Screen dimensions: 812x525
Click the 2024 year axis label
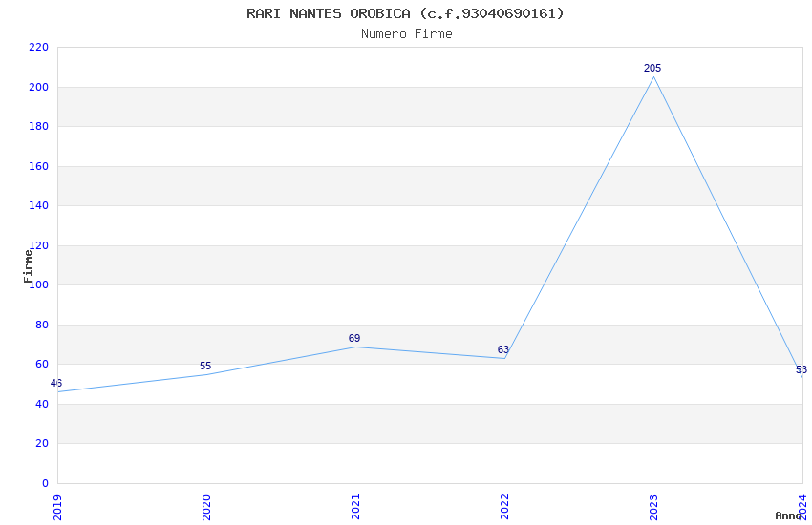click(802, 508)
